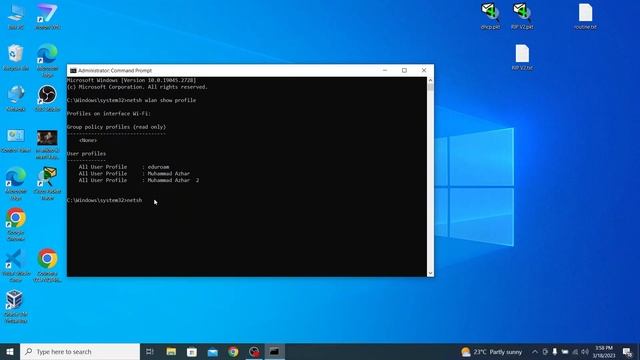Open Google Chrome from the taskbar
The height and width of the screenshot is (360, 640).
[x=233, y=351]
